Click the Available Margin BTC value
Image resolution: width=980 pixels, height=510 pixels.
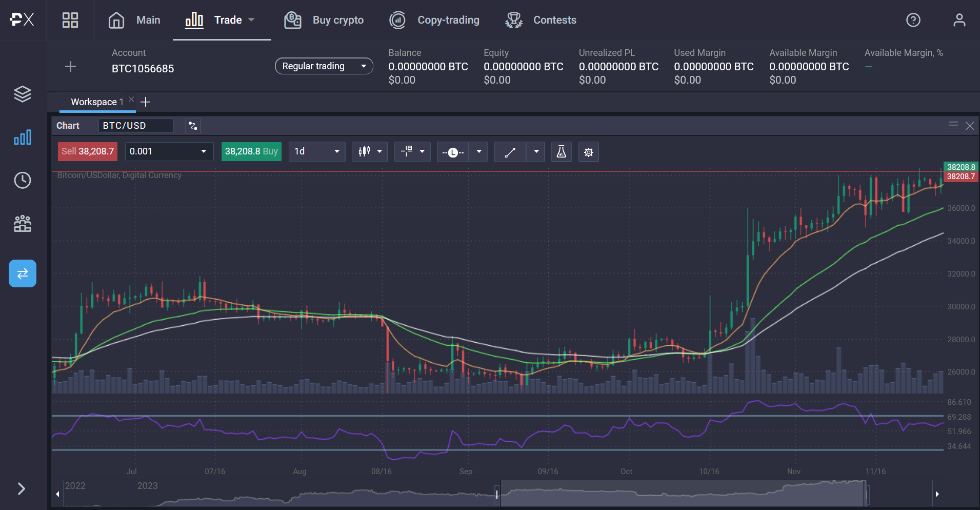tap(809, 67)
